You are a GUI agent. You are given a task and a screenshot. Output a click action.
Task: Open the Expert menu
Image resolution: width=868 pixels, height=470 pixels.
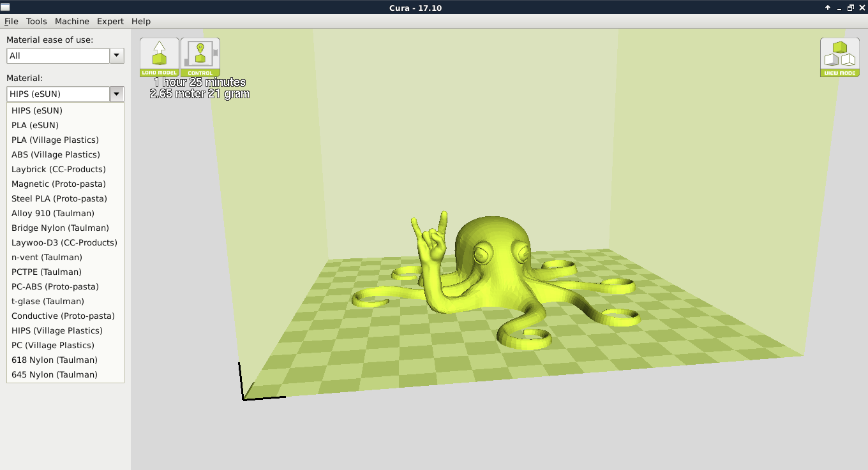tap(110, 21)
